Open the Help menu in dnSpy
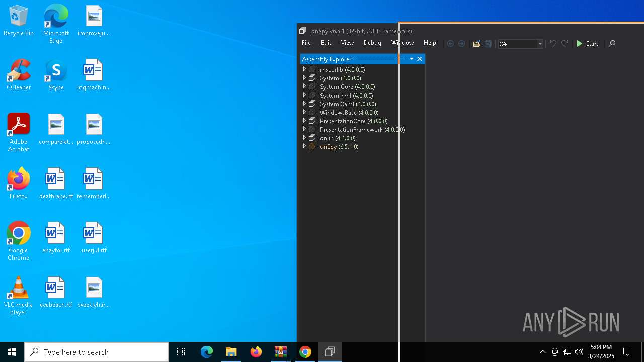The height and width of the screenshot is (362, 644). pos(430,43)
